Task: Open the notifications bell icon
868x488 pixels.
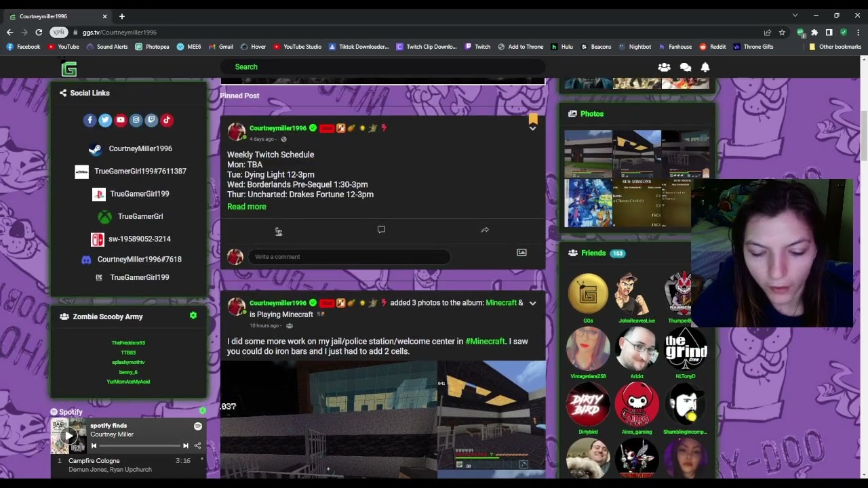Action: 705,67
